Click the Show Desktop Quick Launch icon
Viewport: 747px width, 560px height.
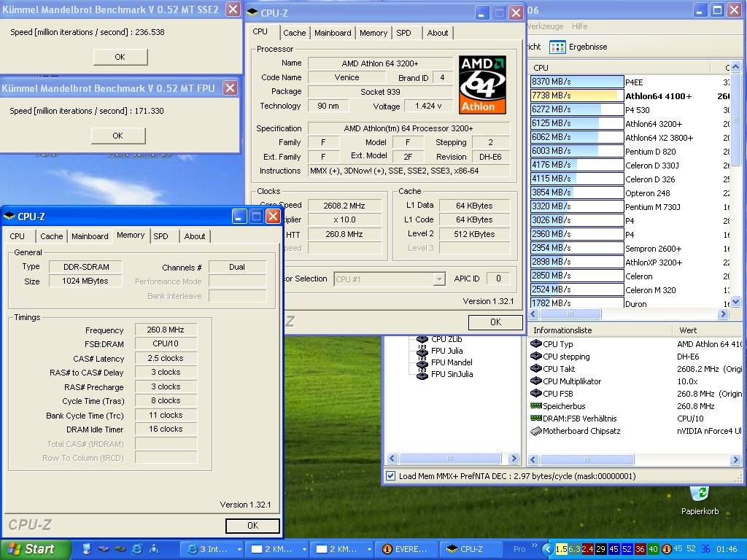coord(87,549)
